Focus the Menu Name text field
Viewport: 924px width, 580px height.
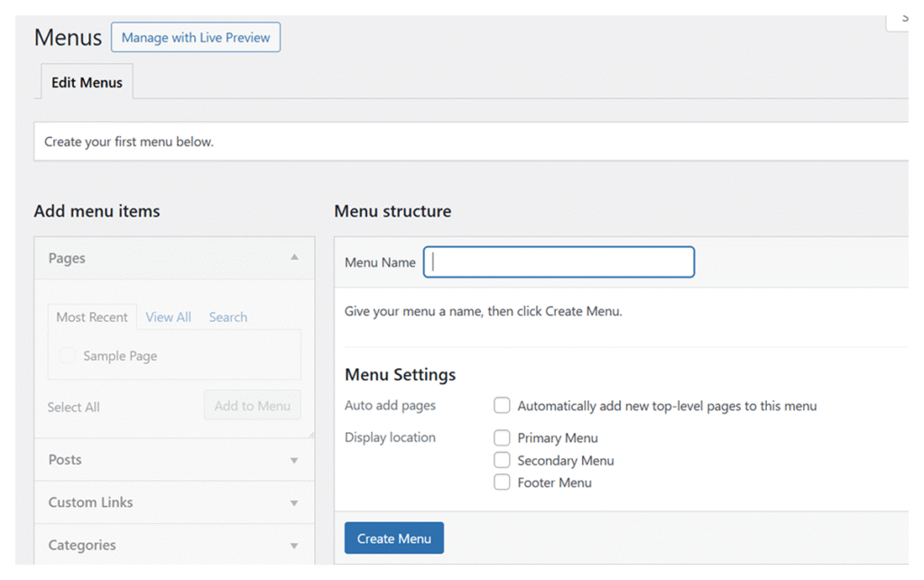coord(559,262)
